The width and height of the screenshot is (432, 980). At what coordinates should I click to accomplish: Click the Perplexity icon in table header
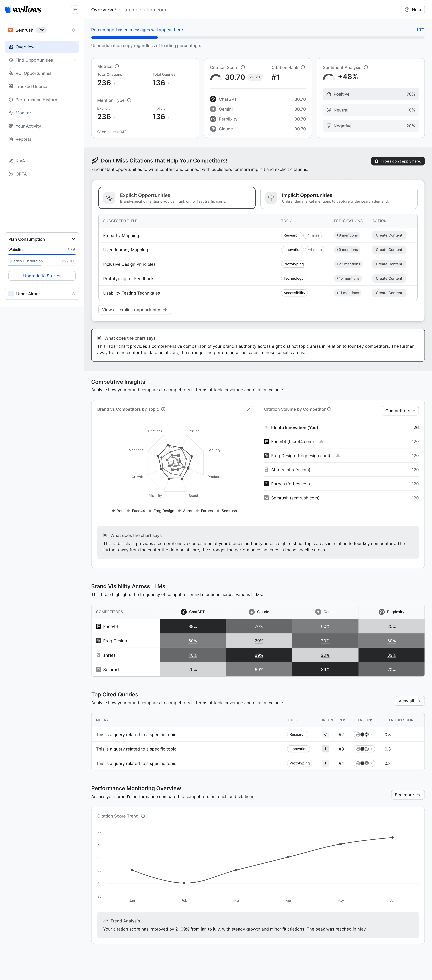[x=381, y=612]
